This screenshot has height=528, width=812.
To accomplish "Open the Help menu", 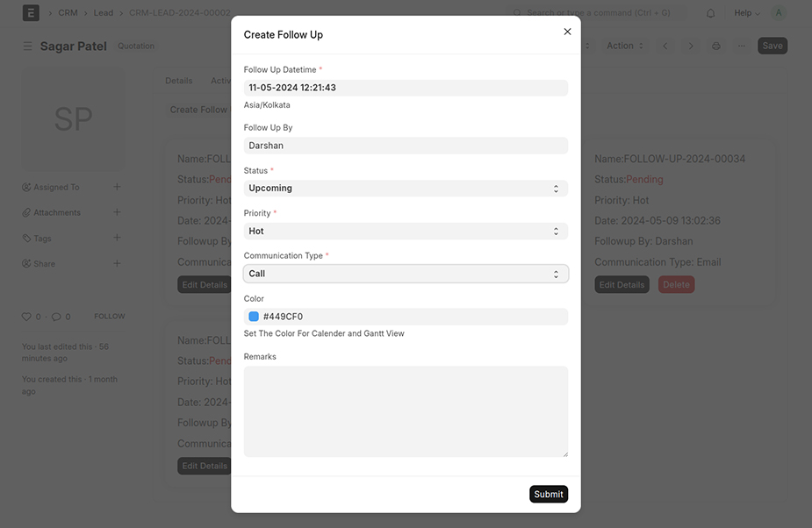I will [x=747, y=13].
